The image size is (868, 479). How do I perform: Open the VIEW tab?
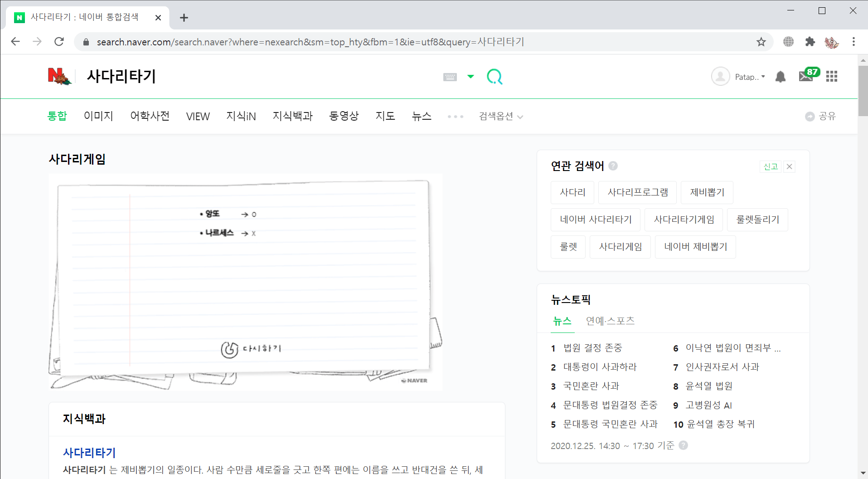click(198, 117)
